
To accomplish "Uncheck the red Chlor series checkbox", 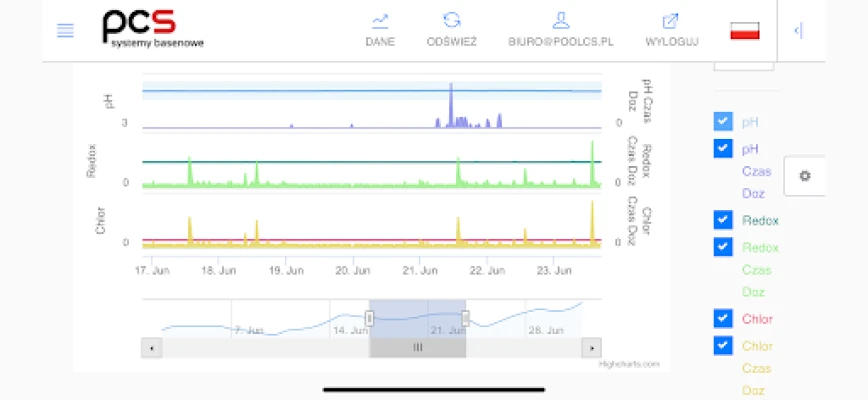I will [x=724, y=319].
